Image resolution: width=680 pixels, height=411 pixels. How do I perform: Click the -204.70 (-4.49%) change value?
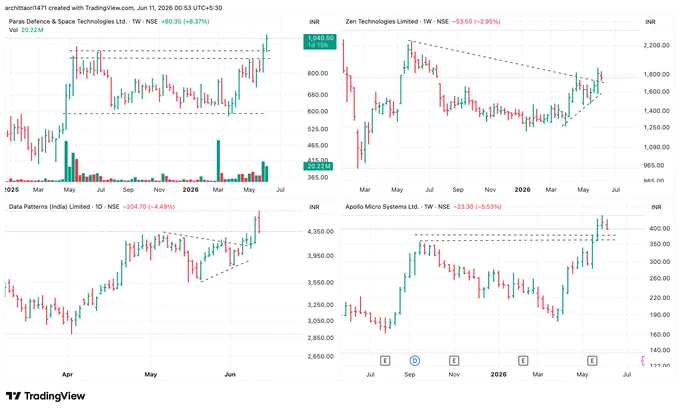(149, 207)
